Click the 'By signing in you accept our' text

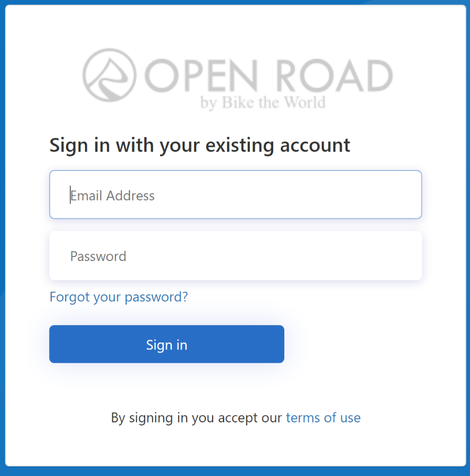coord(196,418)
